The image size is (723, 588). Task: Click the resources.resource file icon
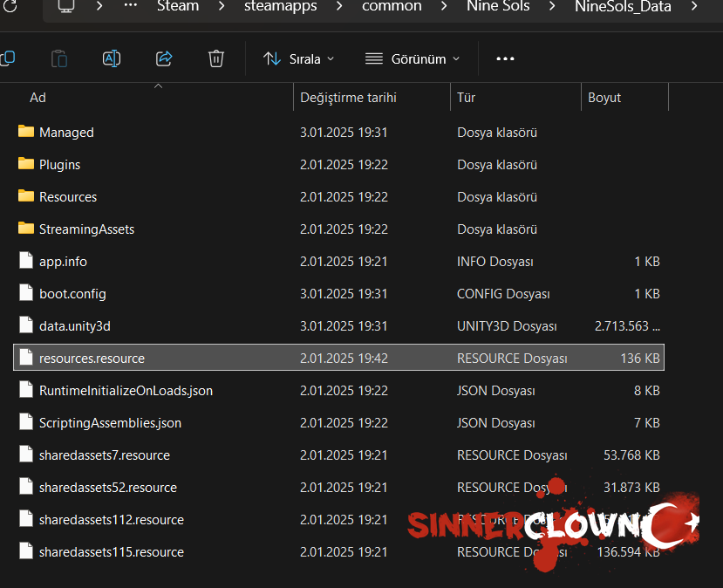tap(26, 358)
